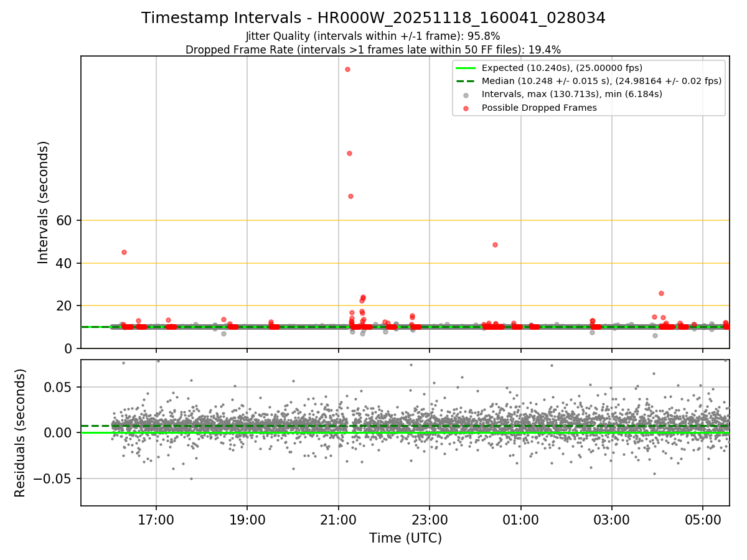
Task: Click the 23:00 x-axis tick label
Action: click(430, 519)
